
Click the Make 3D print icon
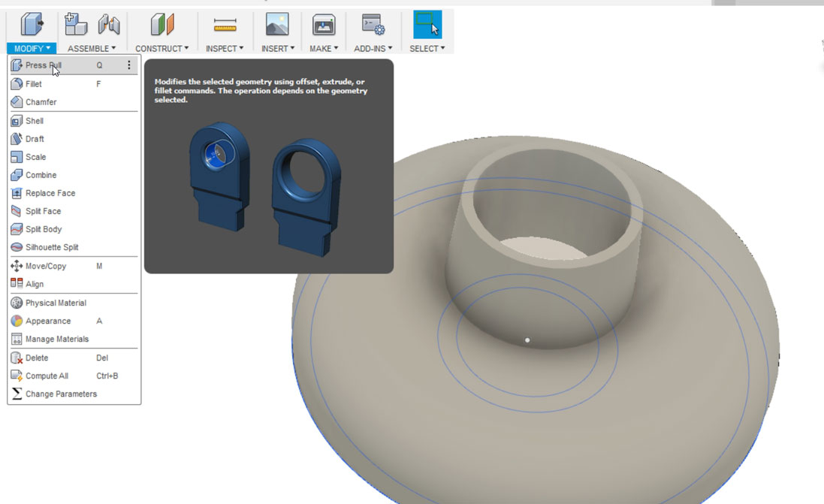tap(324, 25)
